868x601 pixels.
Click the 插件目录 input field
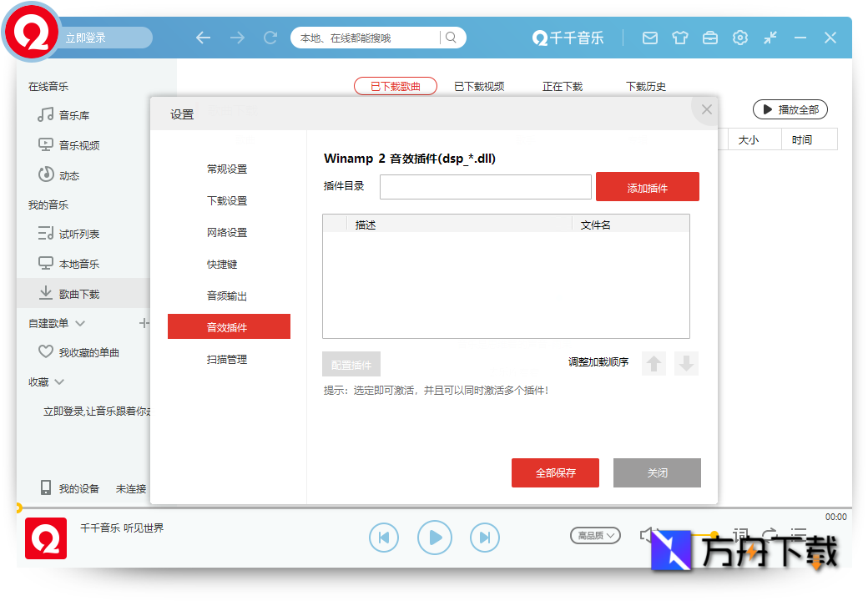(x=485, y=187)
